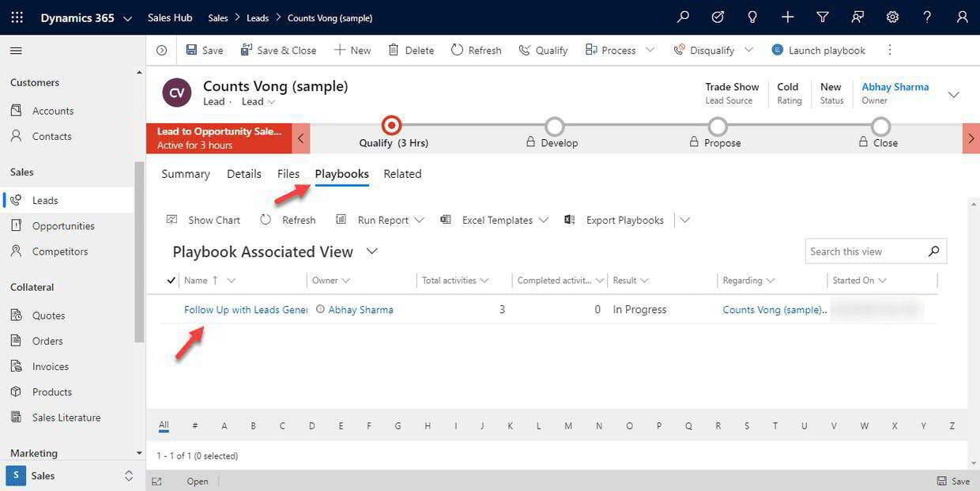Switch to the Details tab

point(244,174)
